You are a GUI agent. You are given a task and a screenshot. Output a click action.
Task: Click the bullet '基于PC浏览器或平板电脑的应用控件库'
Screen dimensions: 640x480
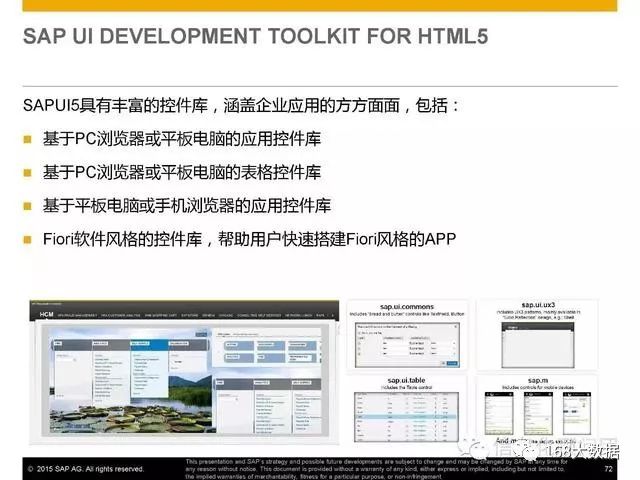[x=182, y=139]
